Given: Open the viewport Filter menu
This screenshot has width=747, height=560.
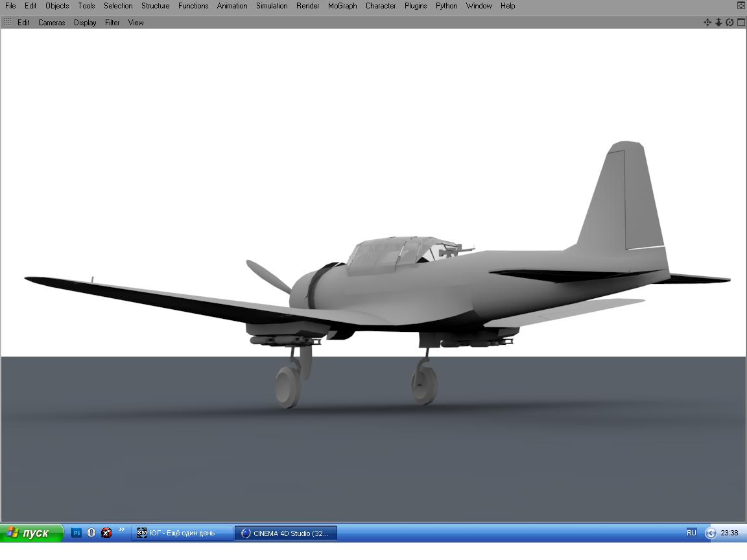Looking at the screenshot, I should [x=112, y=23].
